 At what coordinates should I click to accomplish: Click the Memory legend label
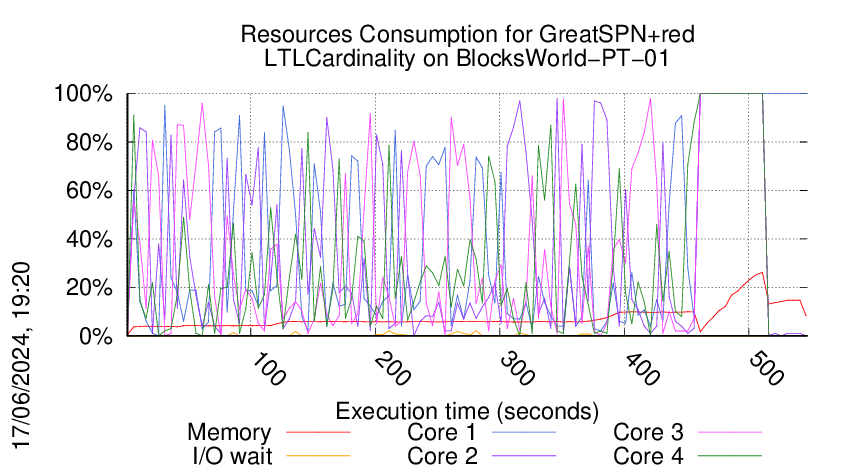(229, 433)
